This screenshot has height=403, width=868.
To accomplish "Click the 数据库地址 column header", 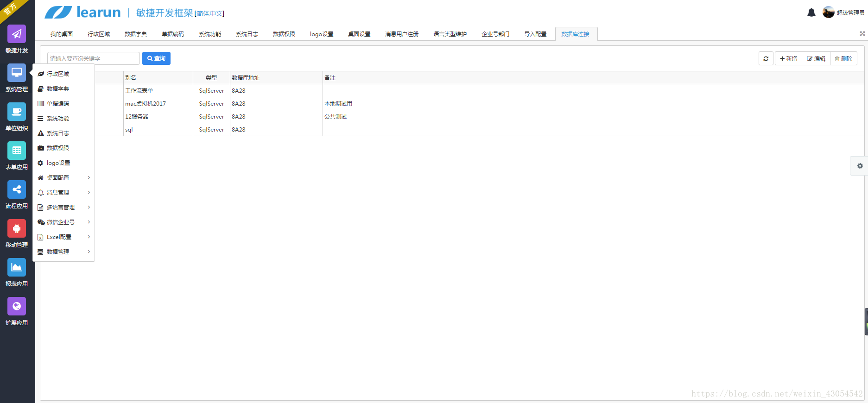I will pos(276,78).
